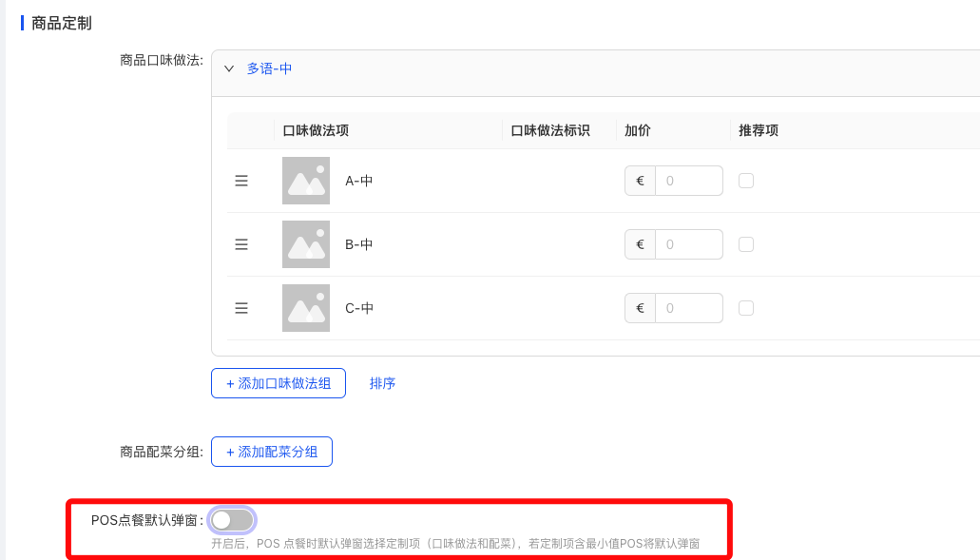The width and height of the screenshot is (980, 560).
Task: Open the 多语-中 group link
Action: click(269, 68)
